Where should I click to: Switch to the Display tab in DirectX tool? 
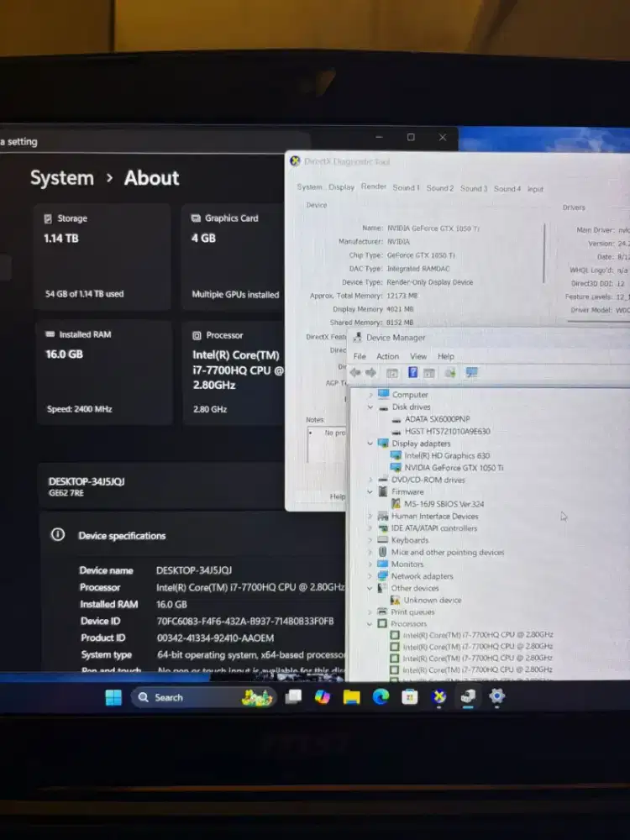342,187
